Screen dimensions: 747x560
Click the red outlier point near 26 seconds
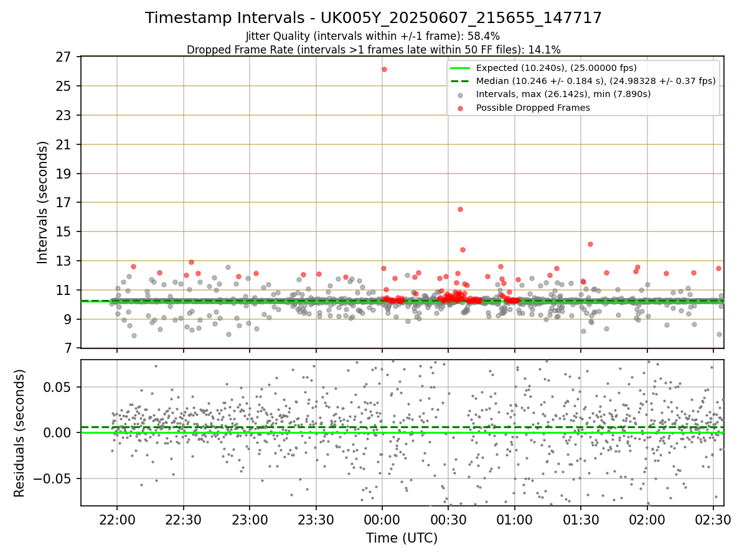(x=384, y=69)
